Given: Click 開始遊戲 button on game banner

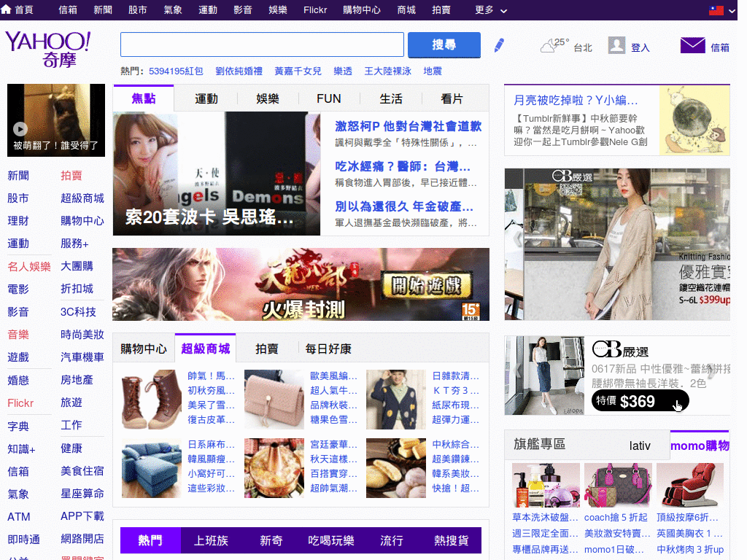Looking at the screenshot, I should (x=427, y=286).
